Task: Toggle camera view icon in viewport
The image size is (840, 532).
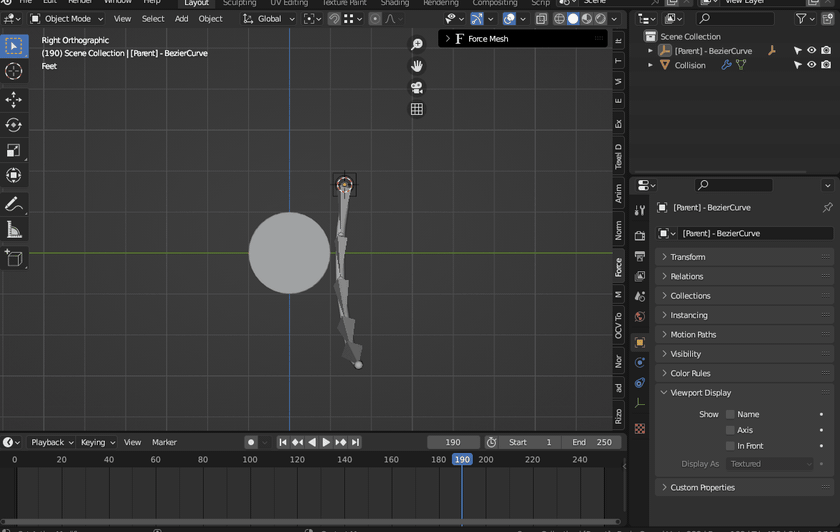Action: (x=417, y=87)
